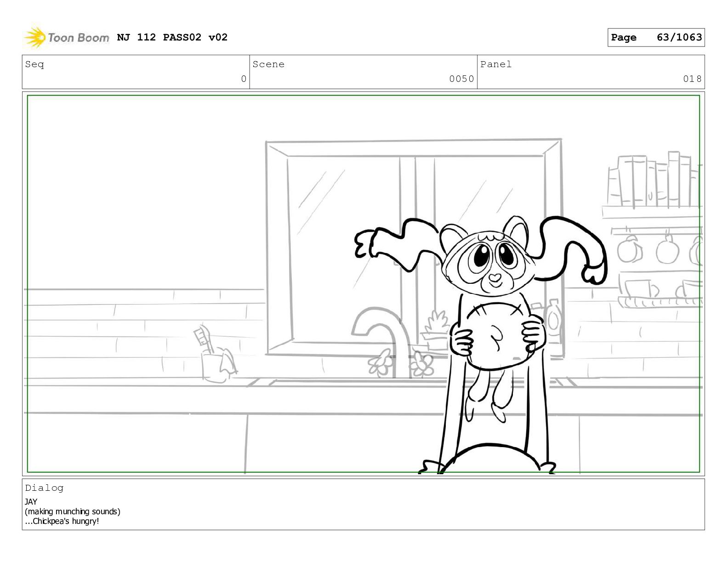
Task: Click the line "(making munching sounds)"
Action: [x=73, y=511]
